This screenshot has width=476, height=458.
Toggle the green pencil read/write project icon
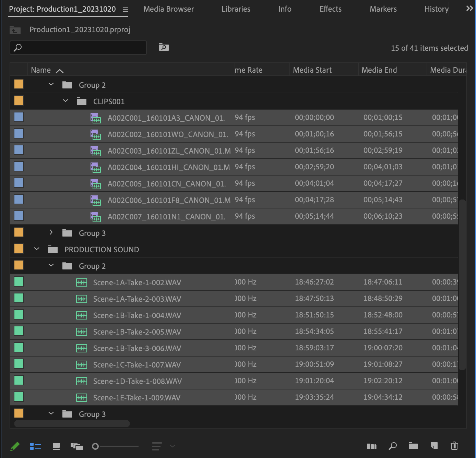(15, 446)
